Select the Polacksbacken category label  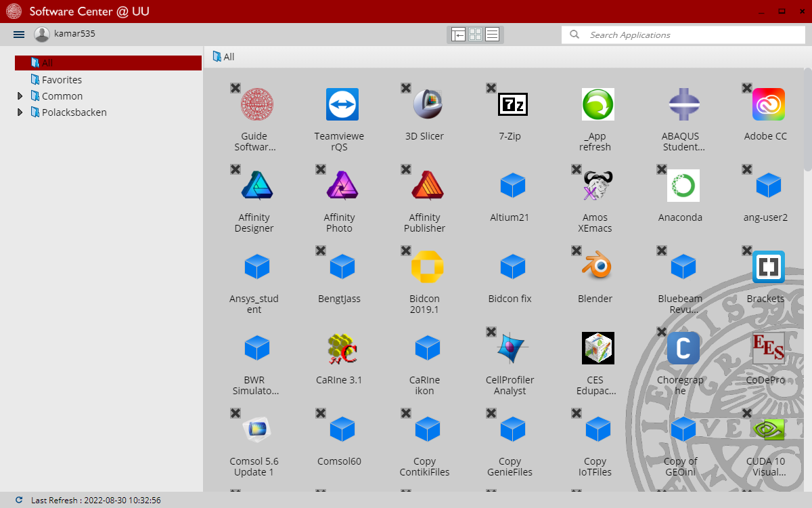pos(74,112)
